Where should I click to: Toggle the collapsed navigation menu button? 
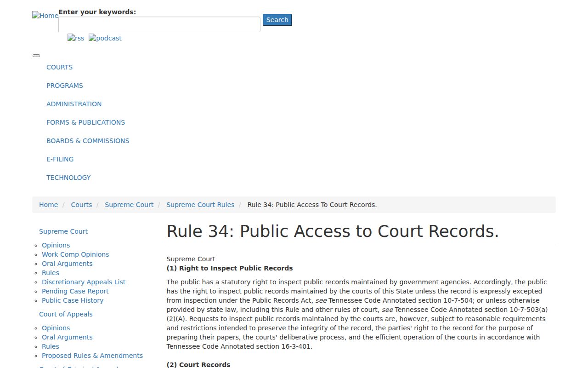[36, 56]
